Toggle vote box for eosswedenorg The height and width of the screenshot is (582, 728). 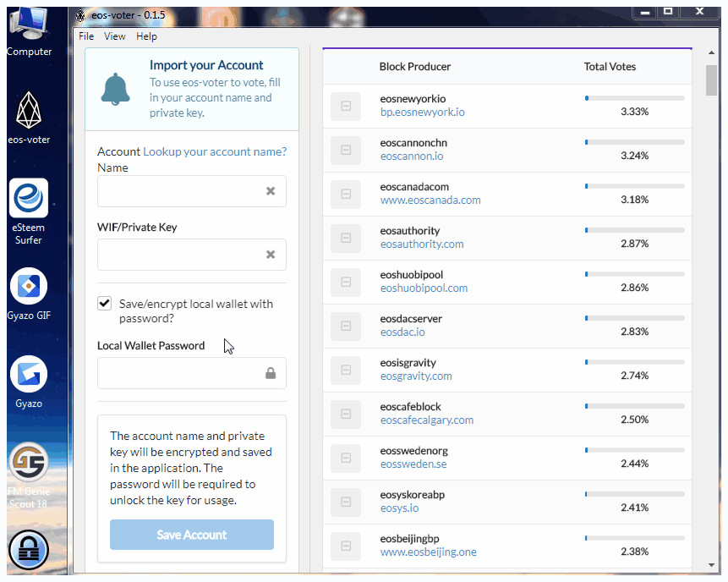tap(346, 458)
